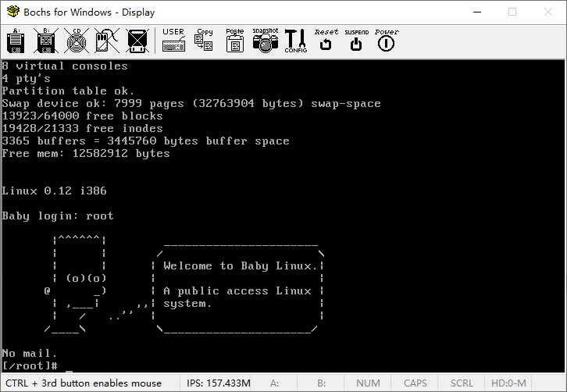567x392 pixels.
Task: Click the HD:0-M status indicator
Action: click(508, 383)
